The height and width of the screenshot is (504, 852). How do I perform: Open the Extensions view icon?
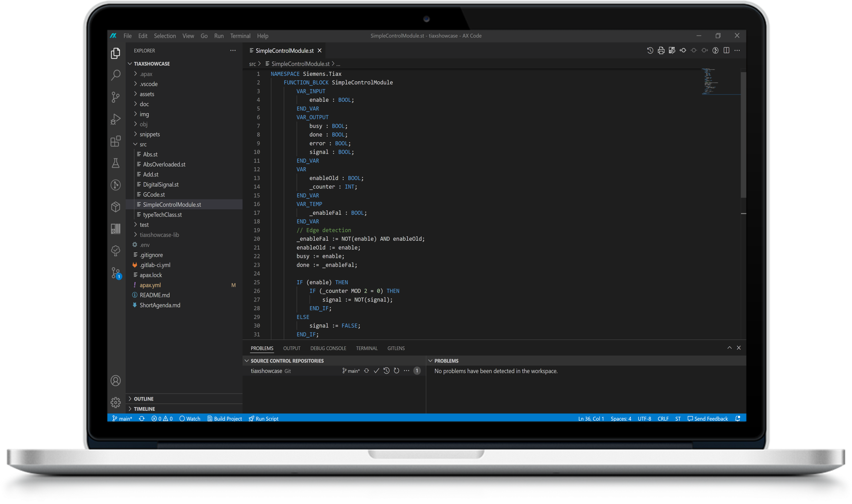point(116,141)
